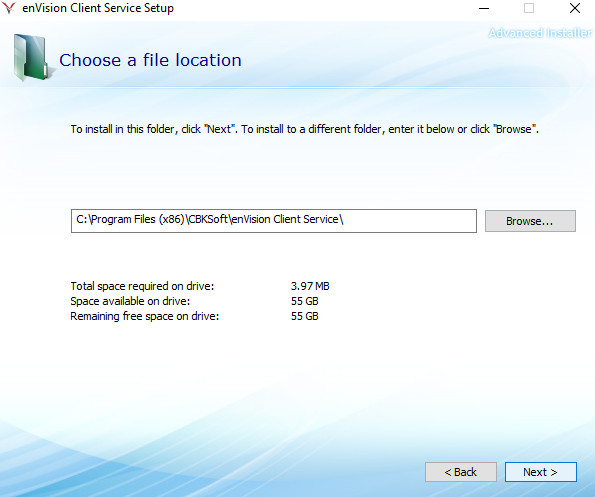Click the enVision logo icon in title bar
595x497 pixels.
pos(9,8)
